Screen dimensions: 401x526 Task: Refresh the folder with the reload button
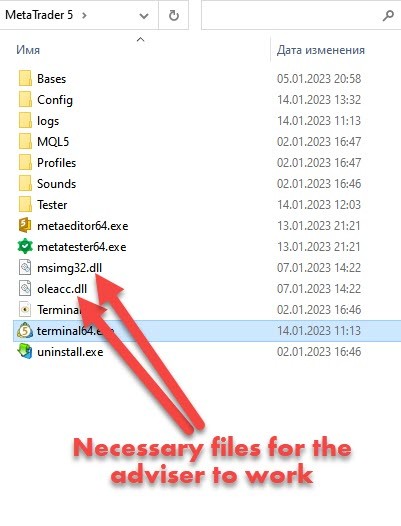point(173,15)
